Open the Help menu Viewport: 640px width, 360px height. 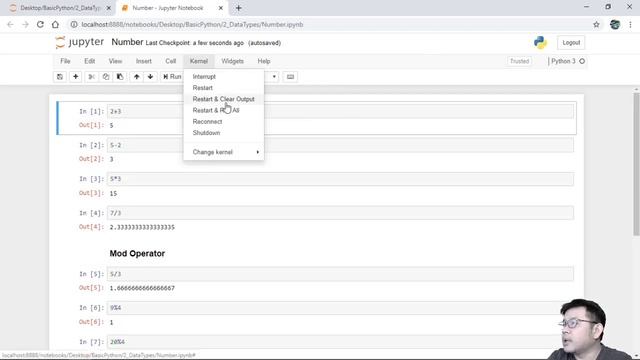264,61
